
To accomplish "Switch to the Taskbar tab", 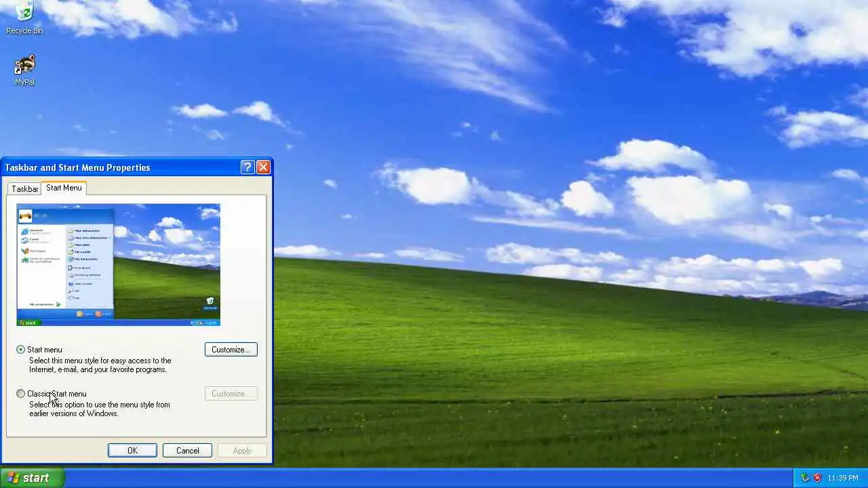I will click(24, 189).
